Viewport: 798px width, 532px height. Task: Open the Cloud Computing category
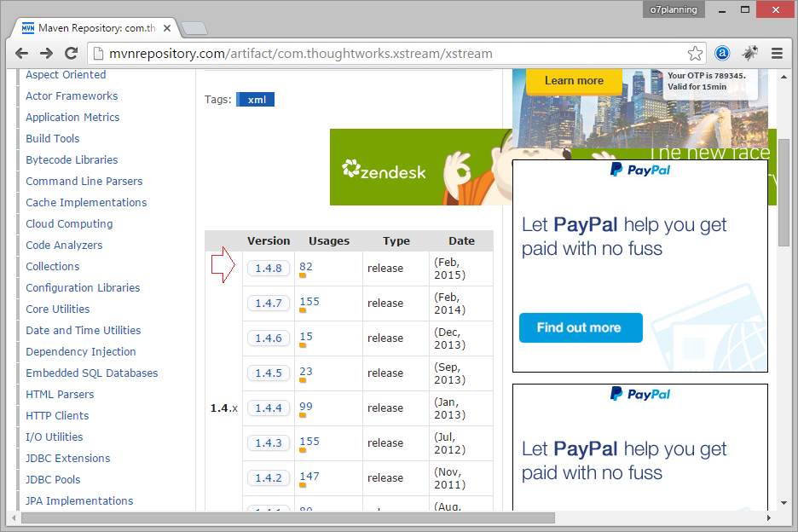point(69,224)
